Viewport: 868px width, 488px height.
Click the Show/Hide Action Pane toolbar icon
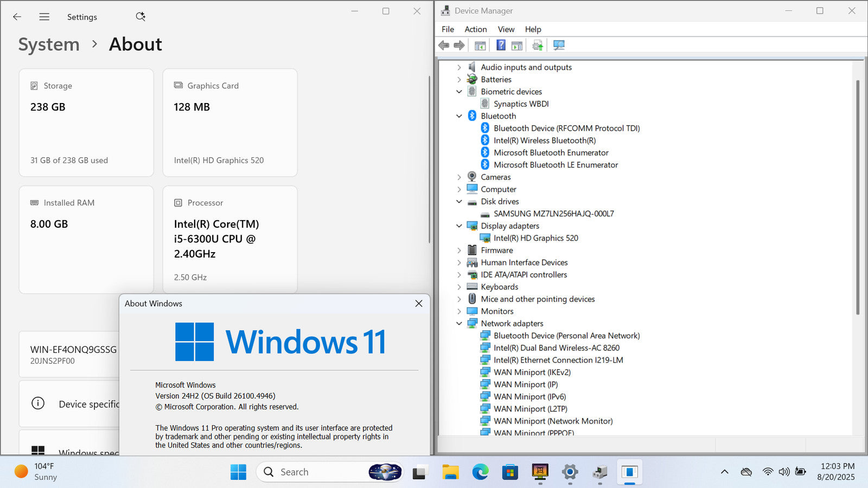coord(517,46)
